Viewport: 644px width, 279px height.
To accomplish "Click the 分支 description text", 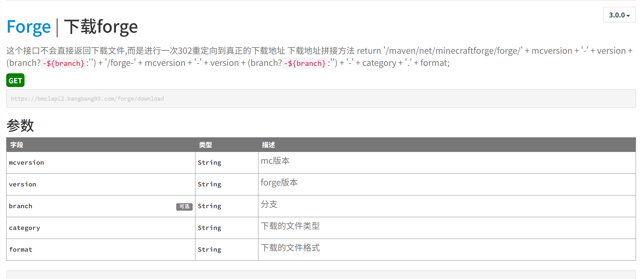I will click(269, 204).
